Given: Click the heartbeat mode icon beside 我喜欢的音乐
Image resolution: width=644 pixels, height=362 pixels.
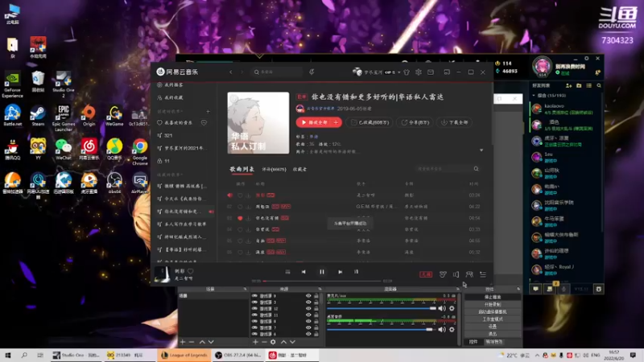Looking at the screenshot, I should (204, 123).
